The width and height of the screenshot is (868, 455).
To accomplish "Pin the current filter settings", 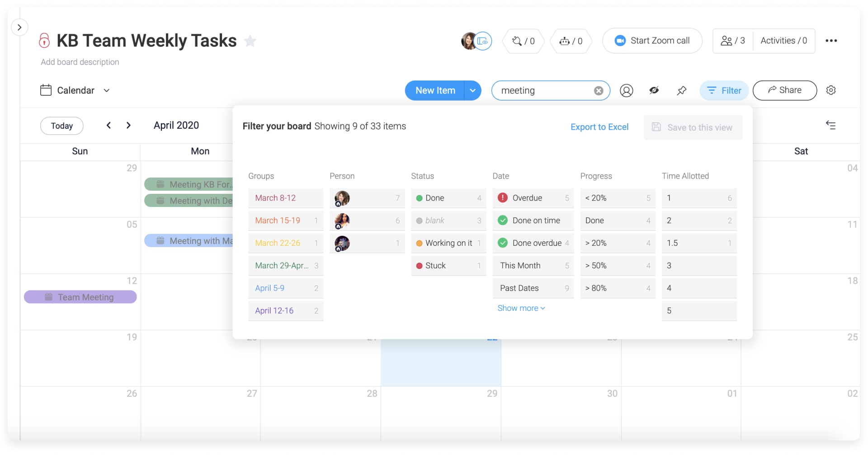I will point(681,91).
